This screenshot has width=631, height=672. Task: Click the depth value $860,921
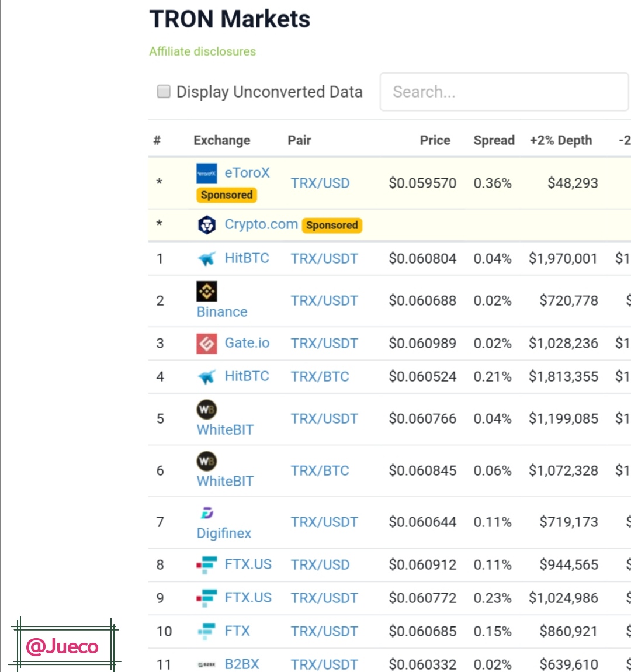coord(570,632)
